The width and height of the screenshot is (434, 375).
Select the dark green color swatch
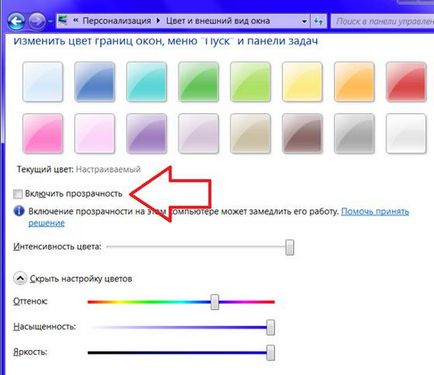[199, 82]
